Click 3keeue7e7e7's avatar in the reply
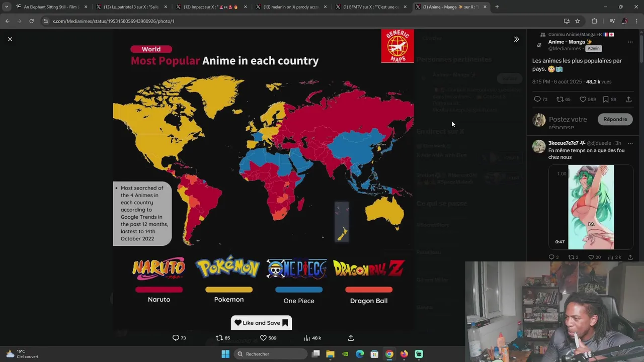Viewport: 644px width, 362px height. tap(539, 146)
